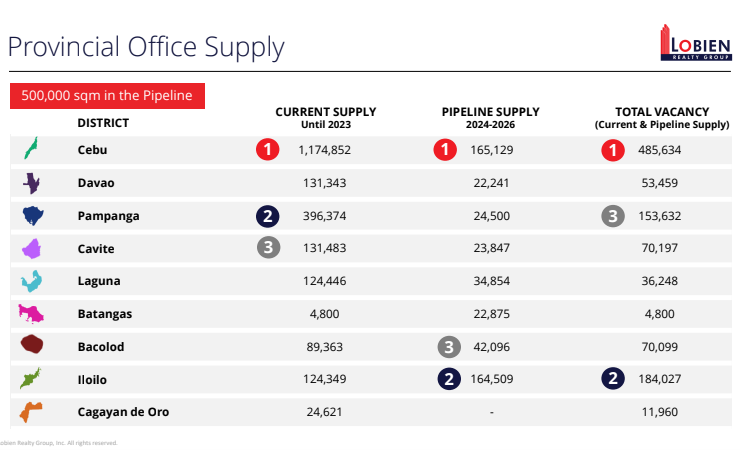Click the rank 2 badge beside Iloilo's 184,027
740x450 pixels.
(x=613, y=379)
